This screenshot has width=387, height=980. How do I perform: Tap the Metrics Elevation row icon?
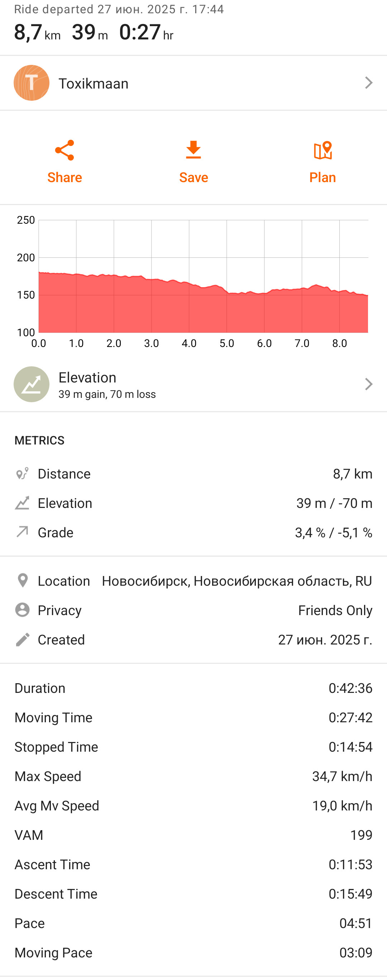pyautogui.click(x=22, y=503)
